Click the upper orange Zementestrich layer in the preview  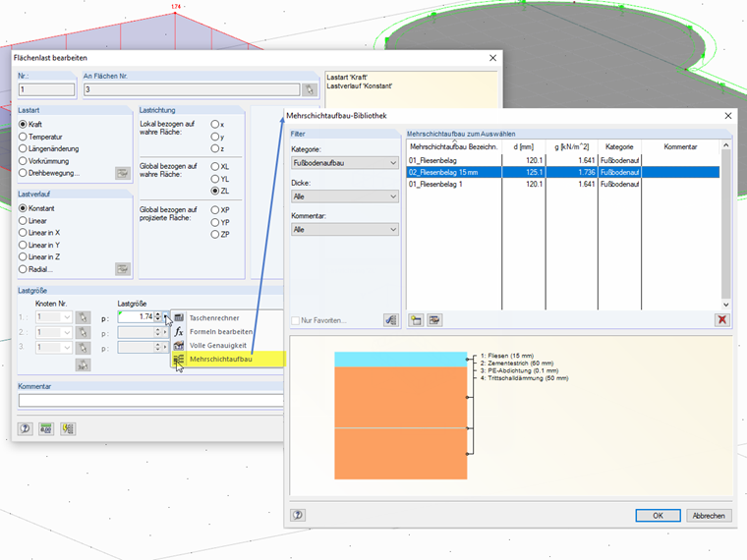click(401, 397)
